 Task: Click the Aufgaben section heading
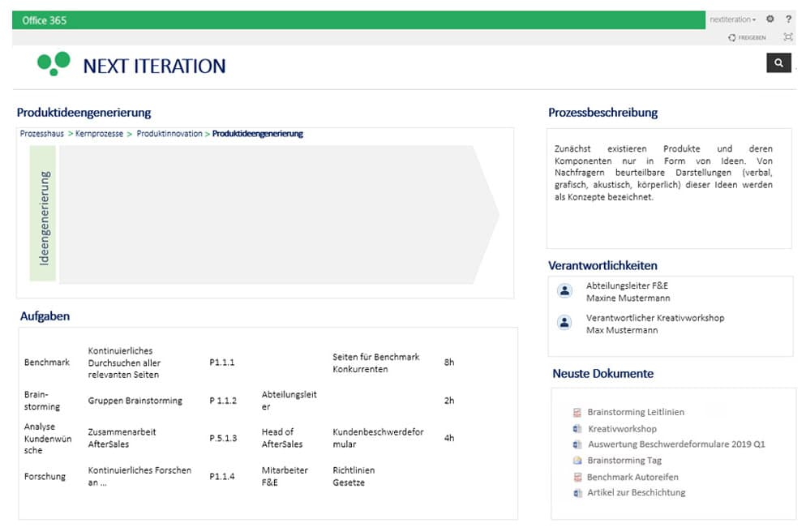pos(45,316)
